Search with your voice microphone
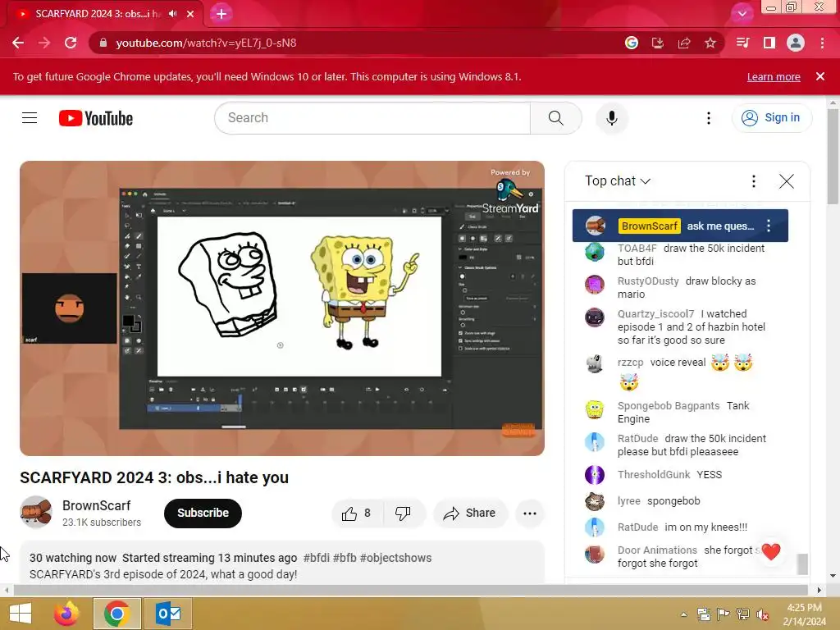840x630 pixels. 611,118
